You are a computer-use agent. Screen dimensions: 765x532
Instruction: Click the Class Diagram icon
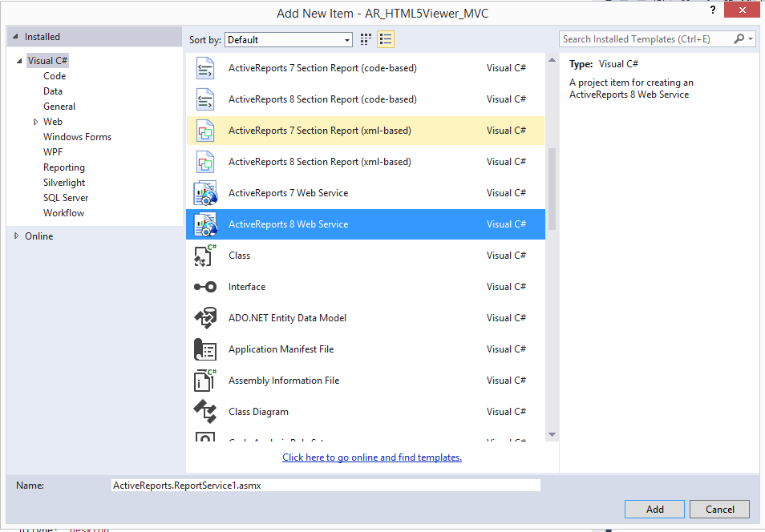[x=205, y=412]
